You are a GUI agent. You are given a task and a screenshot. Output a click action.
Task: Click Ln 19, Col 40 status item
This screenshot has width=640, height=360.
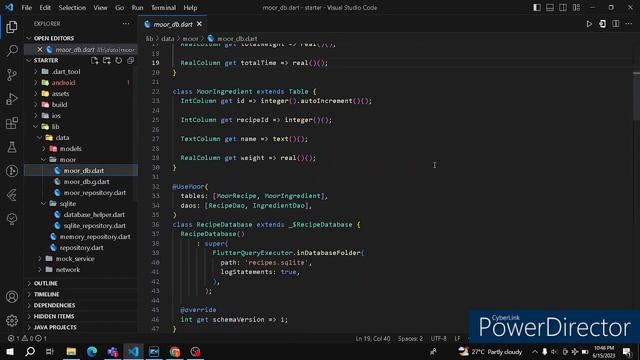click(x=372, y=338)
